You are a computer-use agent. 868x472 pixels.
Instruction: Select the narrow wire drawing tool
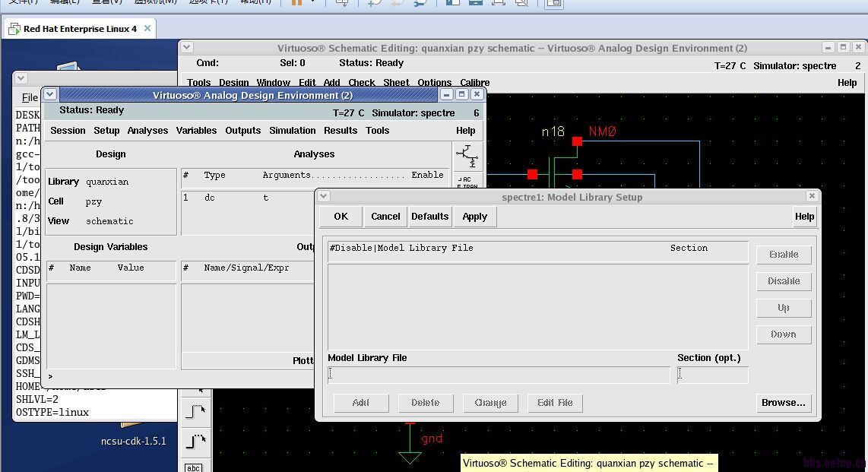195,412
